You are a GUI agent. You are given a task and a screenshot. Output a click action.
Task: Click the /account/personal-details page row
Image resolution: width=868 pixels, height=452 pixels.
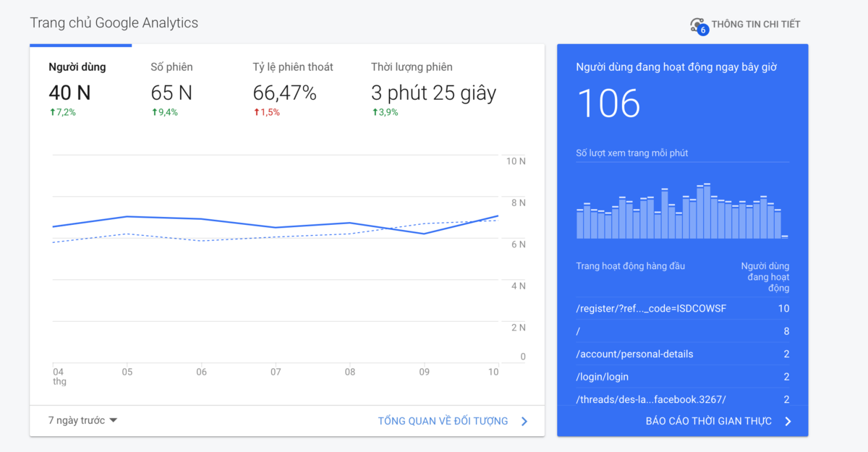tap(683, 354)
